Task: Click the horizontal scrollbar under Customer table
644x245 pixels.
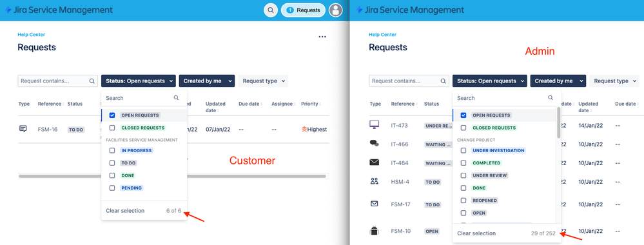Action: pyautogui.click(x=172, y=176)
